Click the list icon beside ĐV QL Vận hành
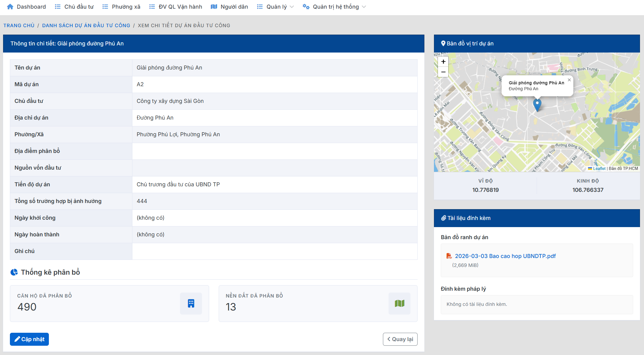This screenshot has height=355, width=644. 152,7
